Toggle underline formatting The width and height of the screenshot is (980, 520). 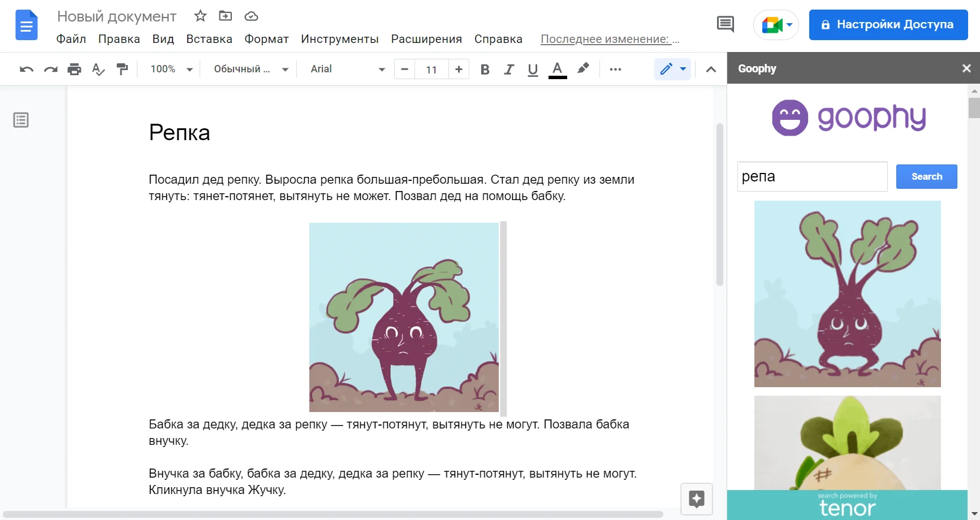pos(533,70)
